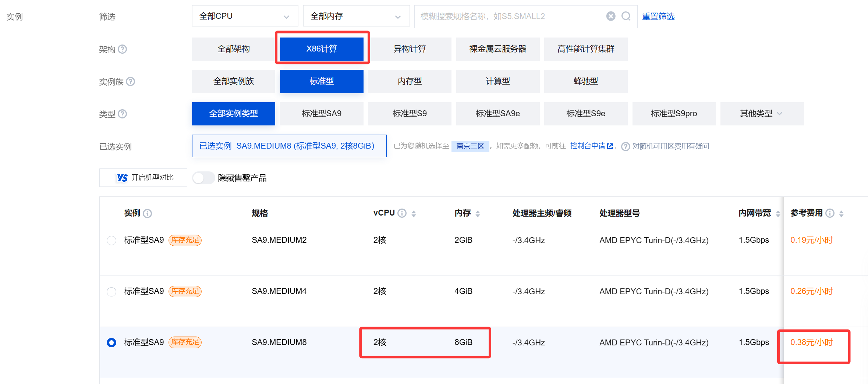This screenshot has height=384, width=868.
Task: Choose the 计算型 instance family
Action: (498, 81)
